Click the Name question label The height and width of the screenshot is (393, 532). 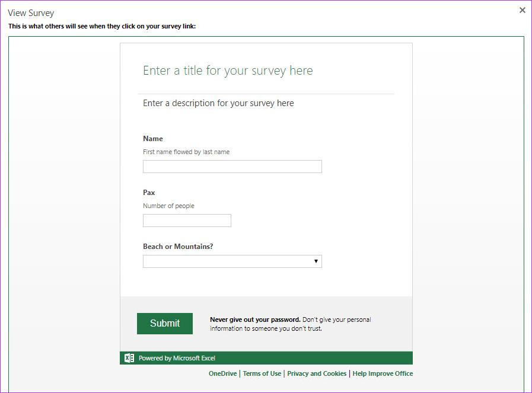coord(153,139)
